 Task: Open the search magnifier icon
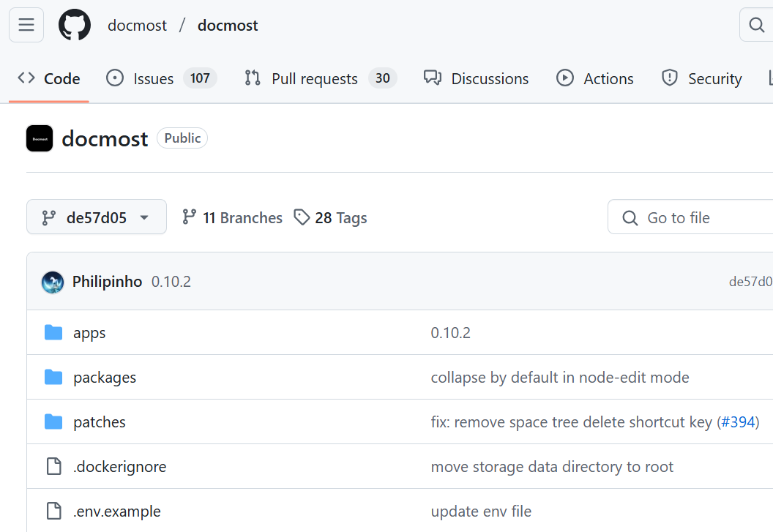pyautogui.click(x=756, y=24)
